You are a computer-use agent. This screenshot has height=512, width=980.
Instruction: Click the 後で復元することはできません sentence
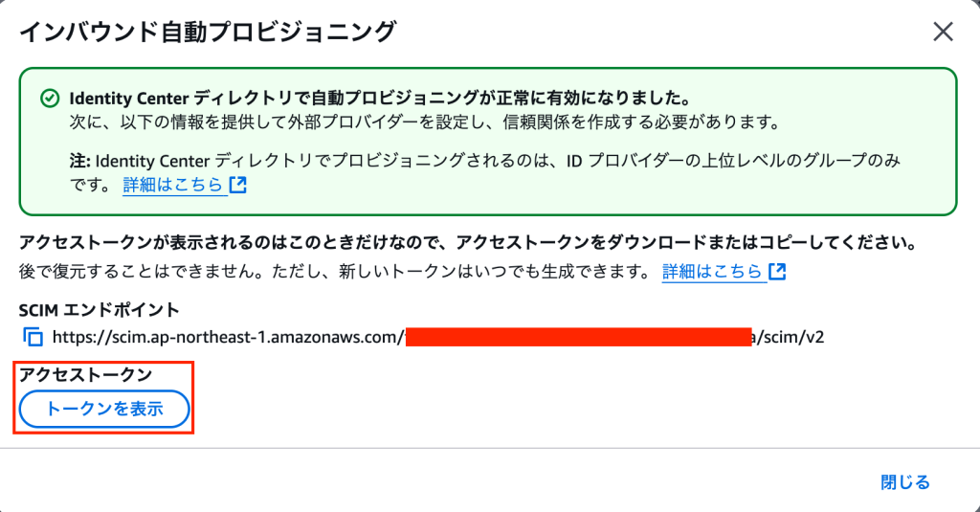click(335, 272)
